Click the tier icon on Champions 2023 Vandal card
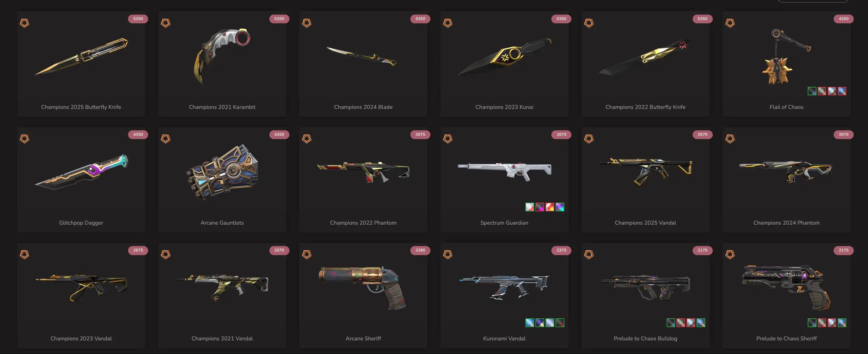Viewport: 868px width, 354px height. [x=24, y=254]
